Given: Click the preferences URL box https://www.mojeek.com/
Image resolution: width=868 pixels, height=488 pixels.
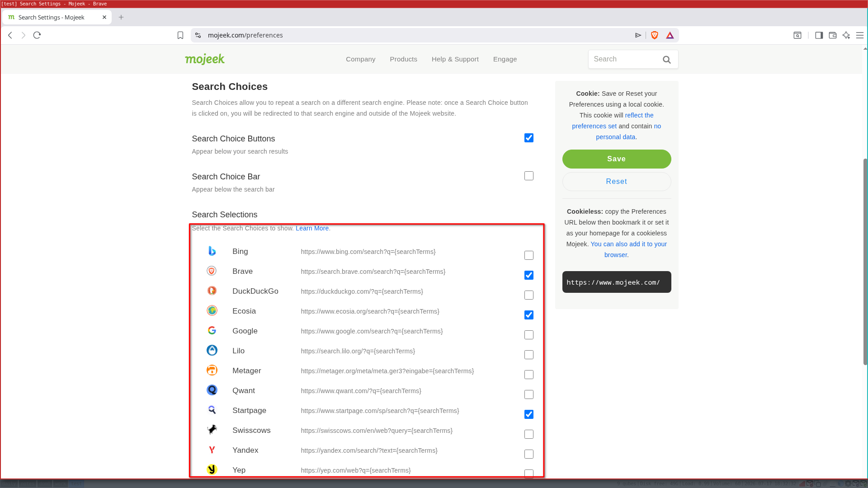Looking at the screenshot, I should pos(617,282).
